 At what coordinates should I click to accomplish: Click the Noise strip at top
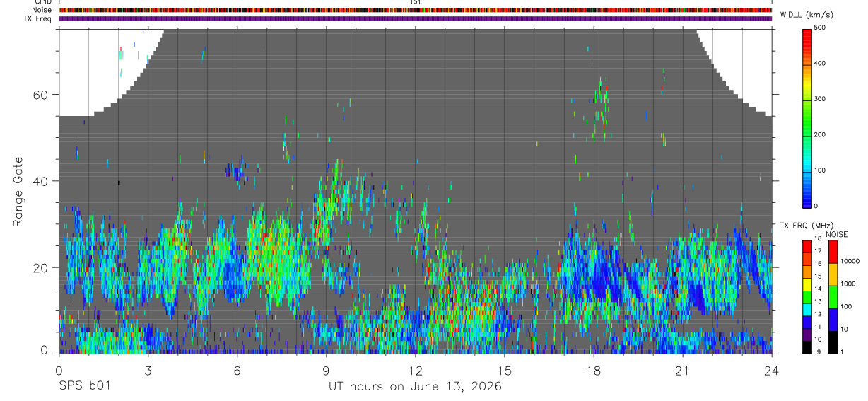point(415,10)
